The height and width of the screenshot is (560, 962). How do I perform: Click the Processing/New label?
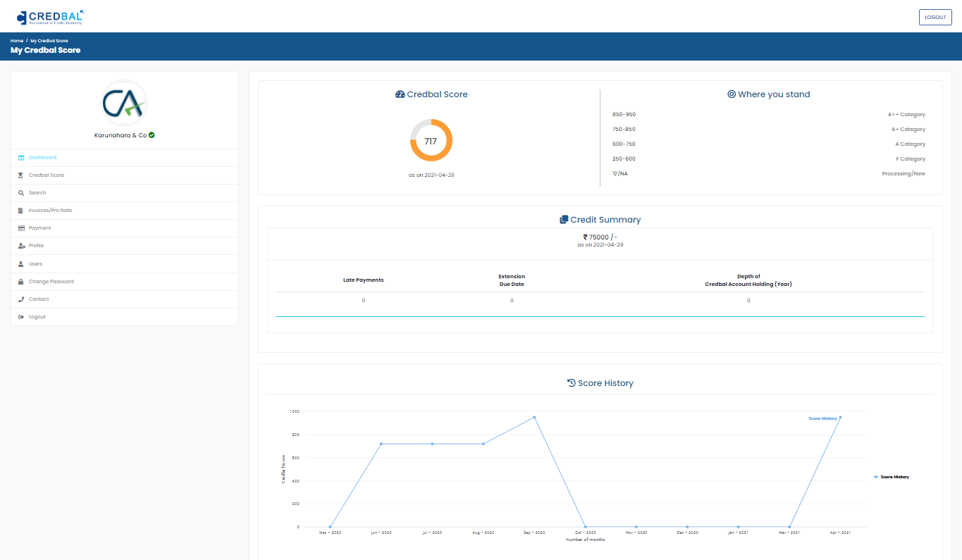(904, 174)
